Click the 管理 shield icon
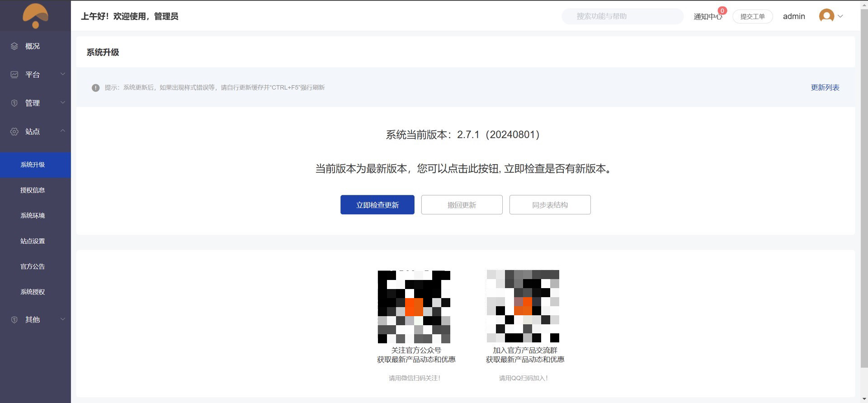 (14, 103)
